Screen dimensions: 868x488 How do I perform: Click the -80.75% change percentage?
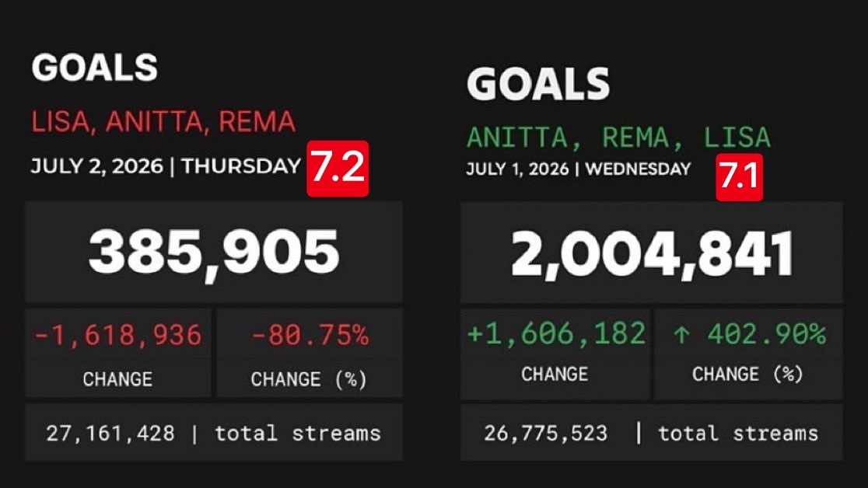310,335
